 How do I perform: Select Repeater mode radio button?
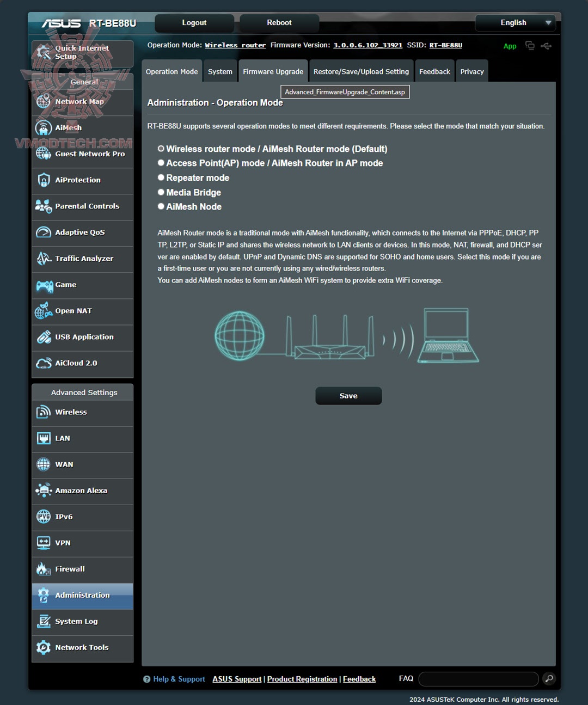pos(161,177)
